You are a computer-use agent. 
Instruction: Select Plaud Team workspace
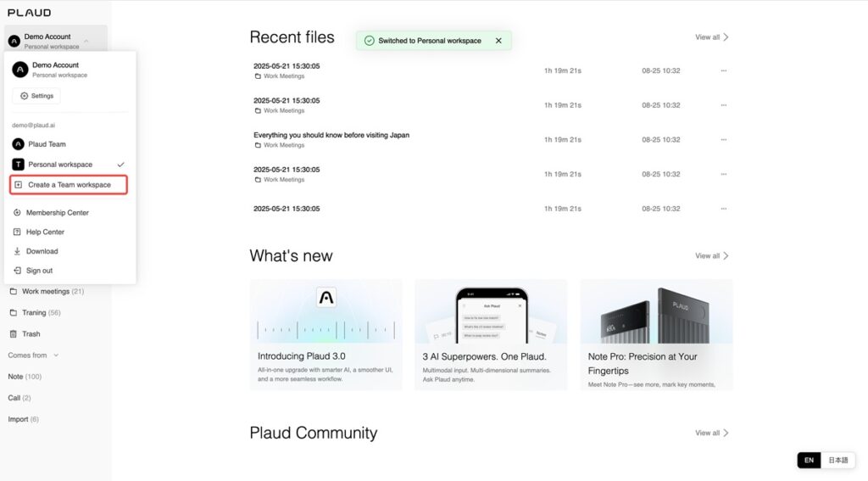tap(70, 144)
